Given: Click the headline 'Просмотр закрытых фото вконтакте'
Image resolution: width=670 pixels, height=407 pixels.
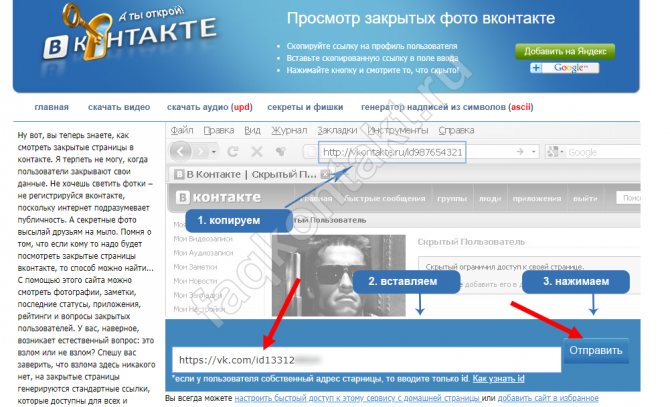Looking at the screenshot, I should pyautogui.click(x=420, y=18).
